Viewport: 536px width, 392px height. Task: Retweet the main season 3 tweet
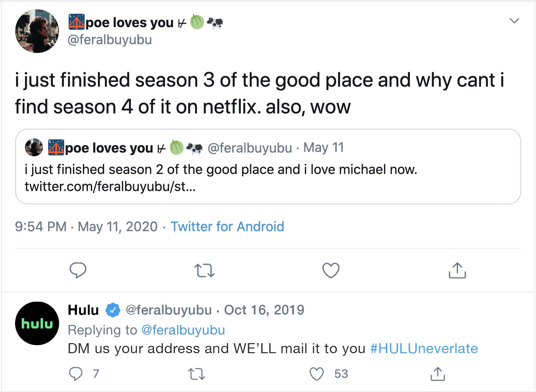[204, 270]
